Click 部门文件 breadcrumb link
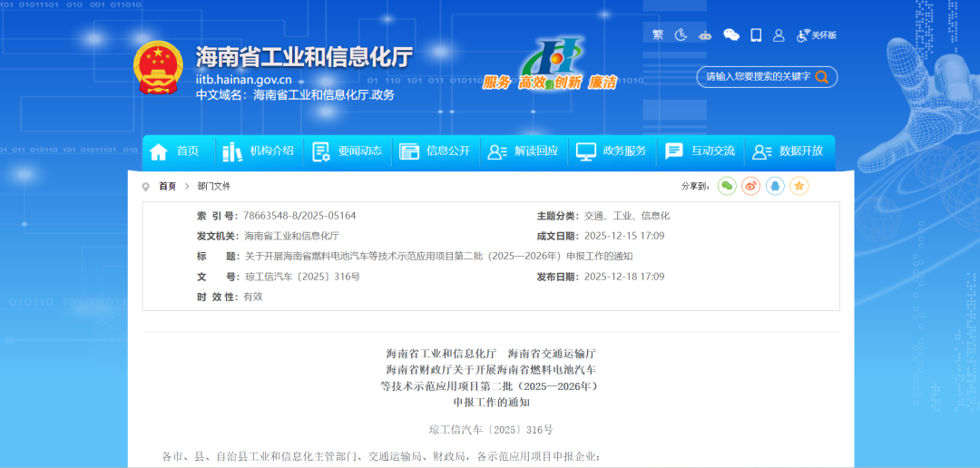980x468 pixels. 214,186
